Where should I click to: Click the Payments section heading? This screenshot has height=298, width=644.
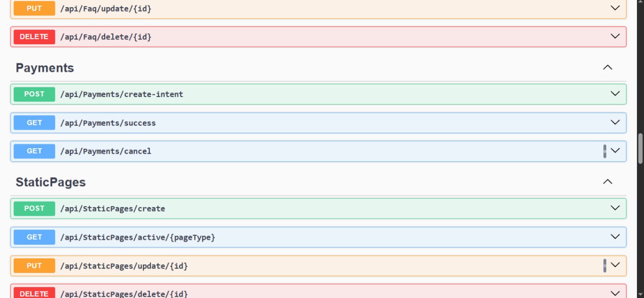coord(44,67)
